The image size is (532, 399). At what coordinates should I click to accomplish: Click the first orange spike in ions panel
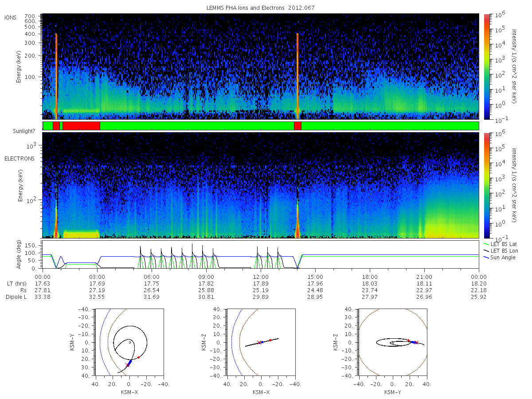tap(56, 75)
